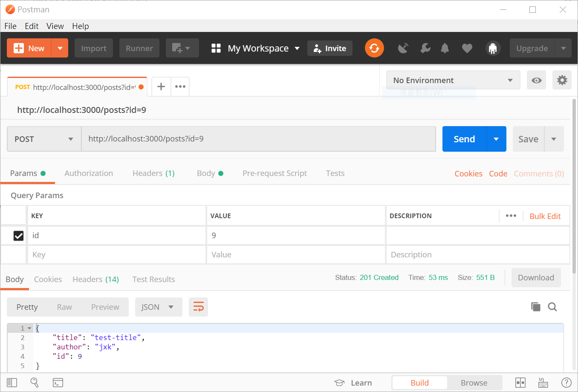The width and height of the screenshot is (578, 392).
Task: Open params table column options dots
Action: 511,216
